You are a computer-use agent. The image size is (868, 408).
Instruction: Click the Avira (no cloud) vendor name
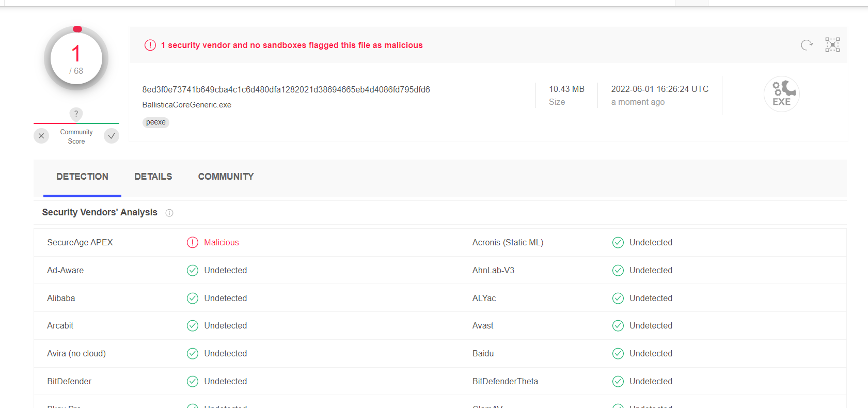[x=76, y=353]
